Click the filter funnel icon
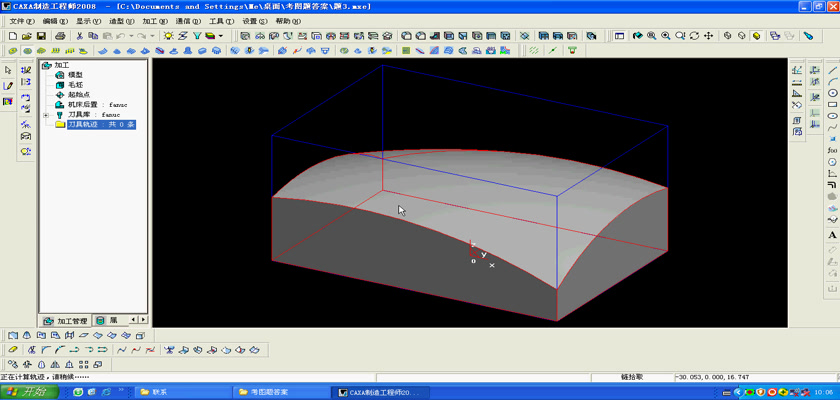Image resolution: width=840 pixels, height=400 pixels. [x=197, y=36]
